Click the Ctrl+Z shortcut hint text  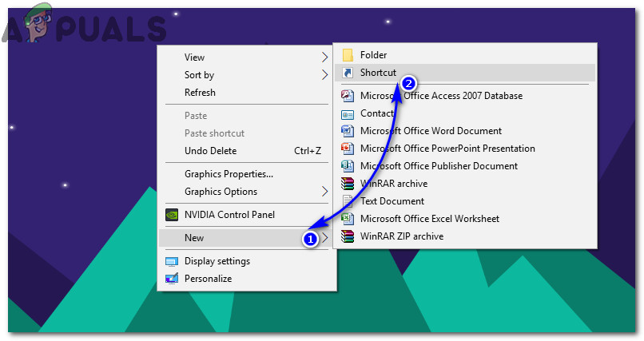308,151
